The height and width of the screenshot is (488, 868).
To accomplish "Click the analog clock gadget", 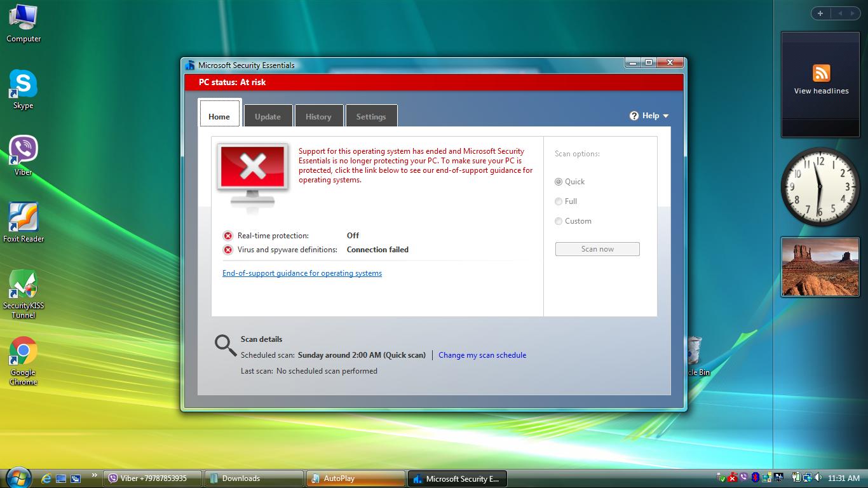I will coord(820,187).
